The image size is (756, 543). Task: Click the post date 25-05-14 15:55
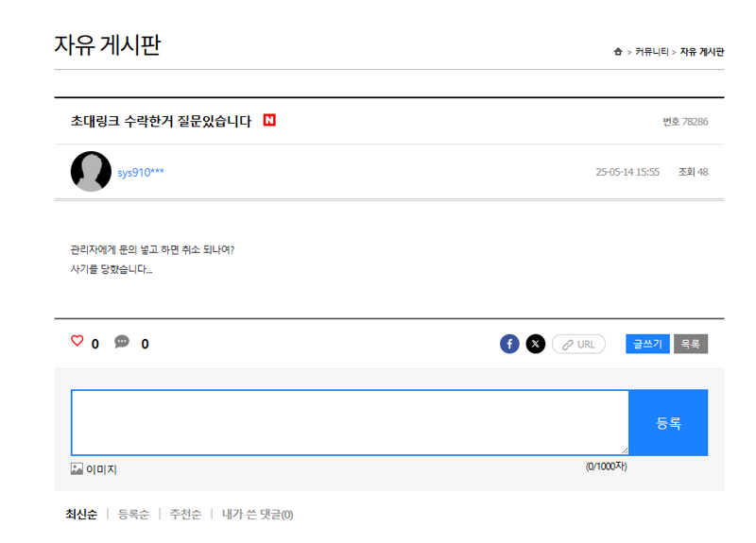tap(627, 172)
